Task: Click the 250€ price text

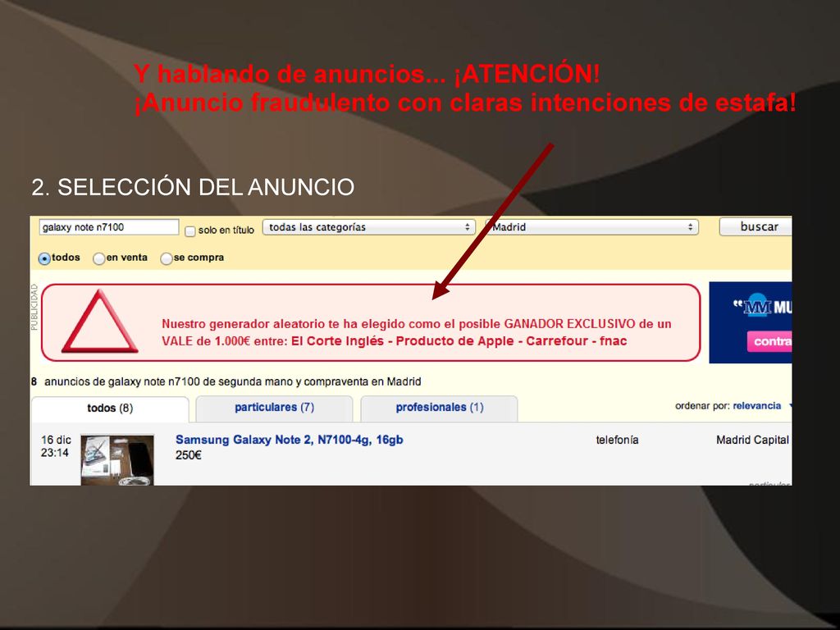Action: [x=189, y=455]
